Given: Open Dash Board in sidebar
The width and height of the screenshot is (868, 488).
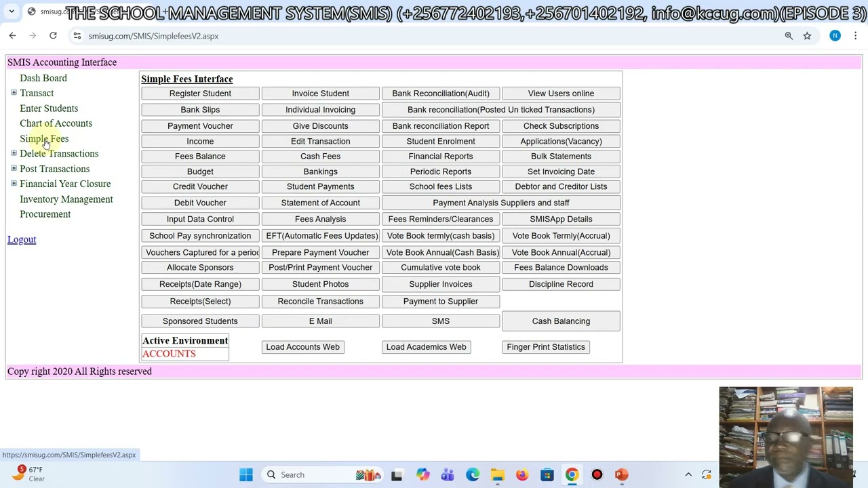Looking at the screenshot, I should pos(43,78).
